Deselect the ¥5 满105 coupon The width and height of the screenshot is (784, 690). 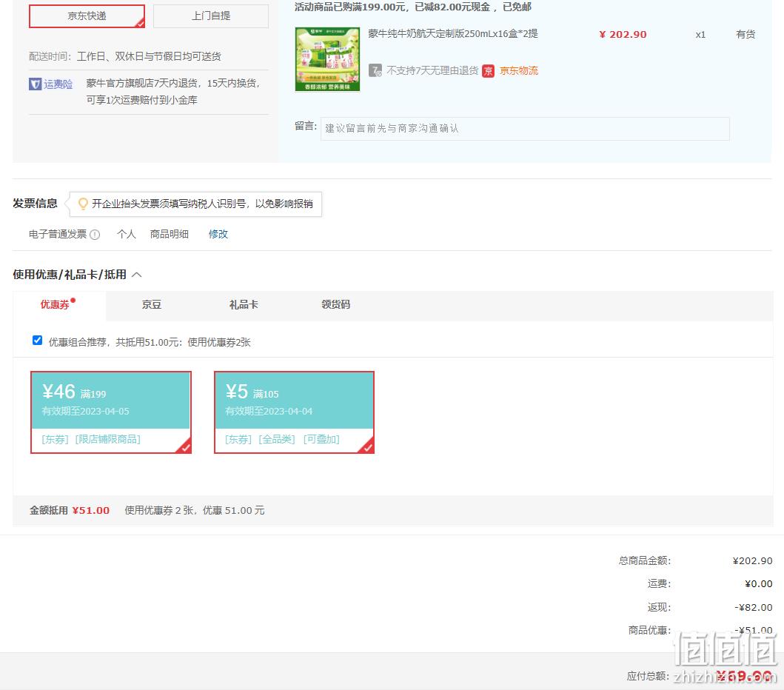tap(294, 412)
